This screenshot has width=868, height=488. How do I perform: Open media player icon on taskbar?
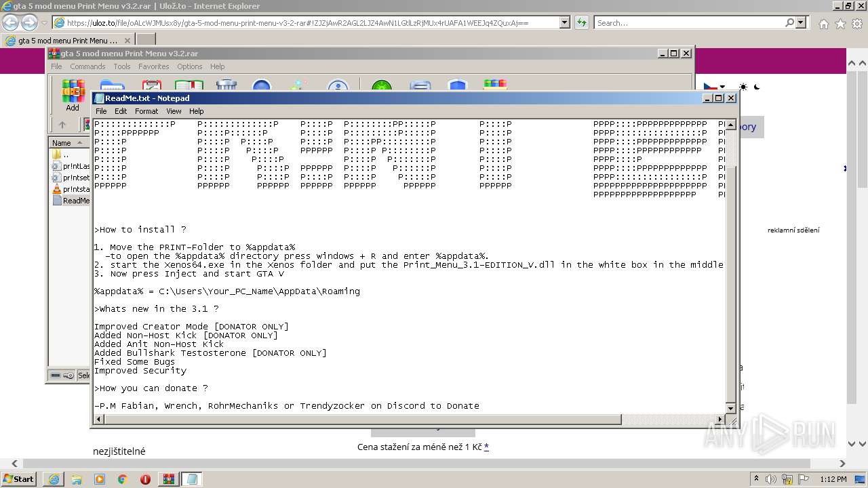(x=100, y=479)
